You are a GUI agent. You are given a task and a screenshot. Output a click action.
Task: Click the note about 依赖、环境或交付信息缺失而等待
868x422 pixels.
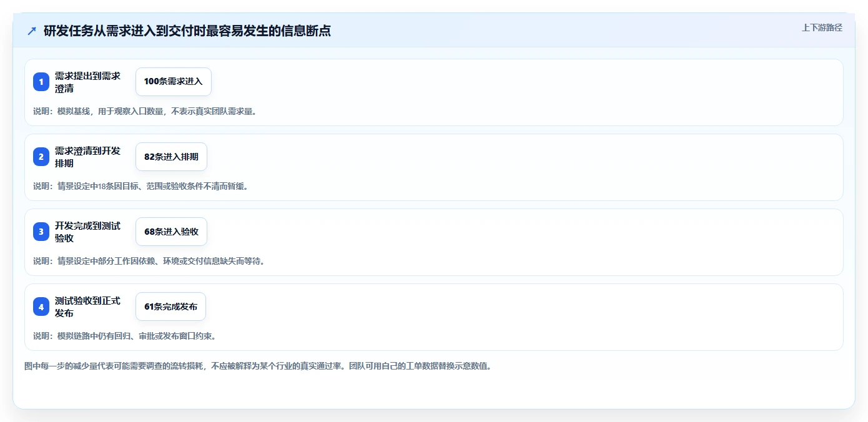click(x=149, y=261)
